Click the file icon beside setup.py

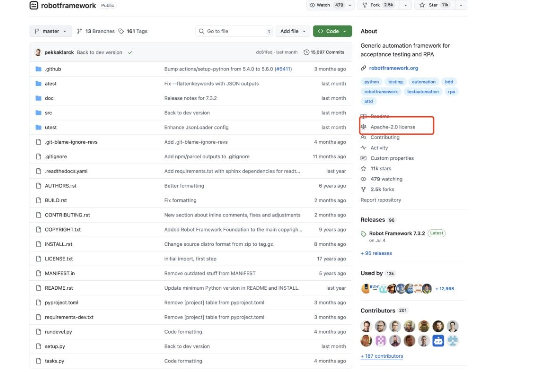[38, 346]
